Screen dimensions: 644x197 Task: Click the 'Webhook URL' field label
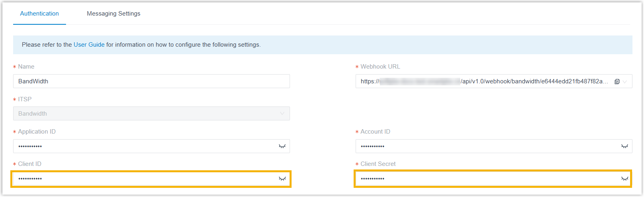coord(380,67)
